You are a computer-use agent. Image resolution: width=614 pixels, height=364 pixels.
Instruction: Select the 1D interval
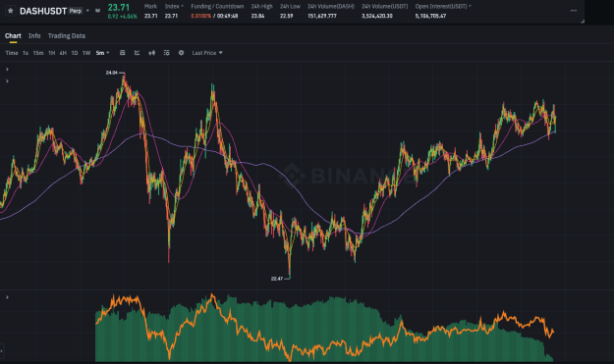point(75,53)
